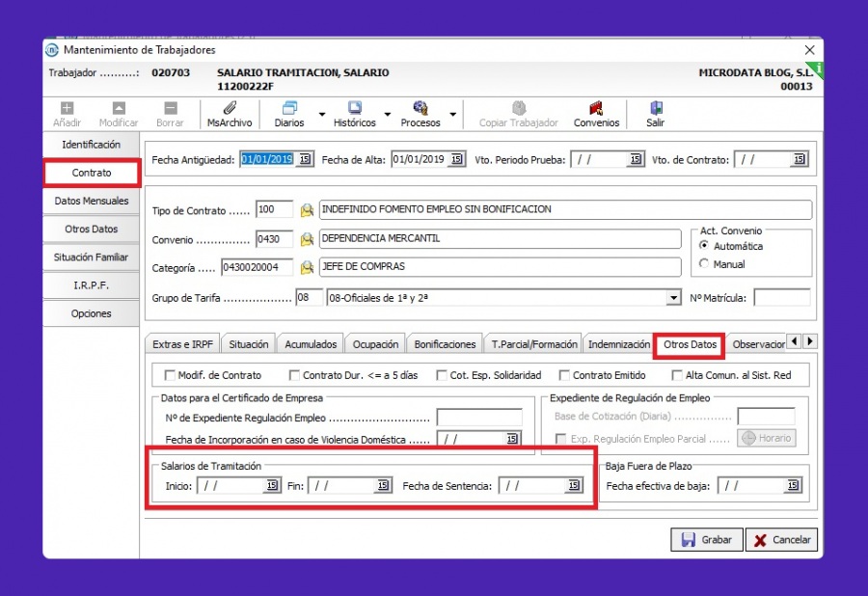The image size is (868, 596).
Task: Click lookup icon beside Categoría code
Action: pos(307,268)
